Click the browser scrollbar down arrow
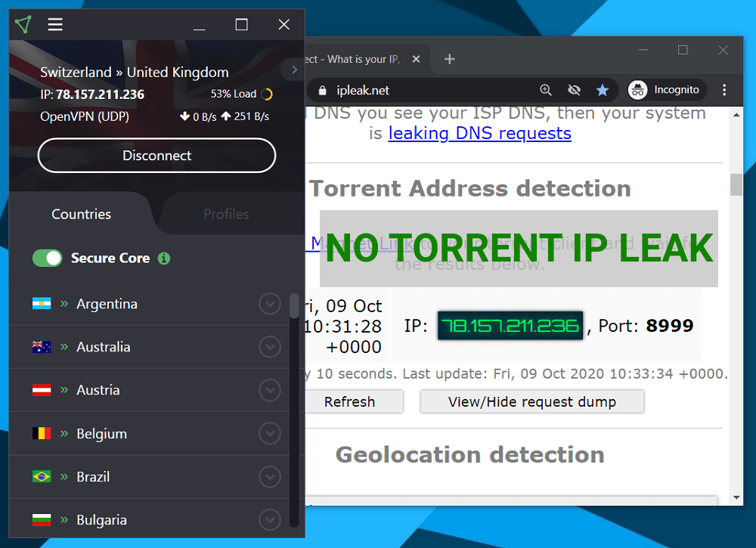Viewport: 756px width, 548px height. (x=736, y=497)
